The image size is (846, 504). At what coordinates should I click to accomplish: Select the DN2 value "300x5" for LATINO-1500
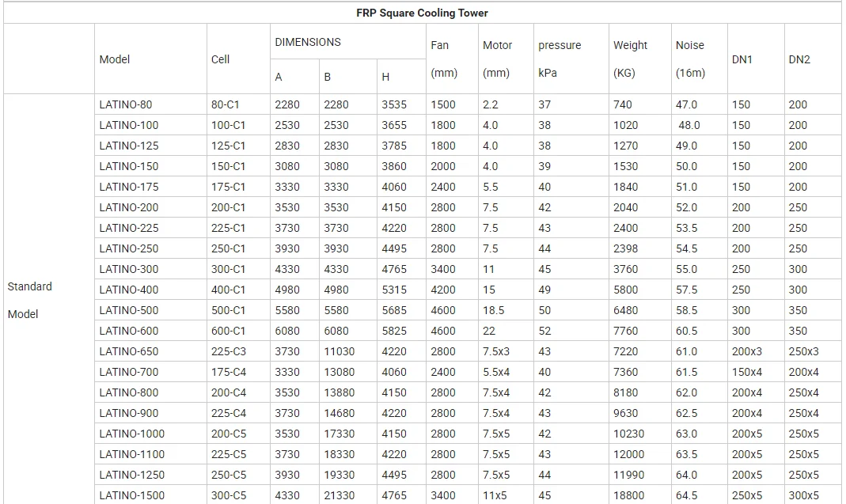click(803, 495)
